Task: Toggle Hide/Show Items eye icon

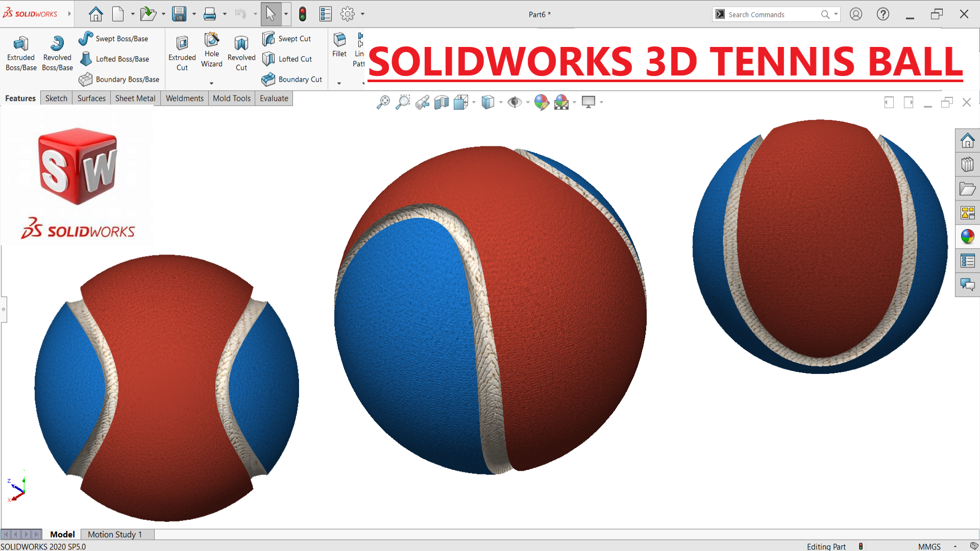Action: click(514, 102)
